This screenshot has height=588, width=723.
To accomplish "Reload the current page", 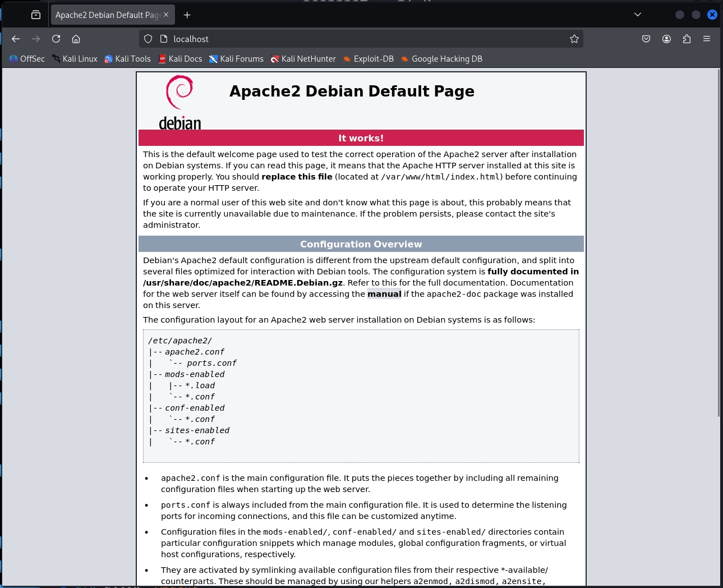I will [x=56, y=39].
